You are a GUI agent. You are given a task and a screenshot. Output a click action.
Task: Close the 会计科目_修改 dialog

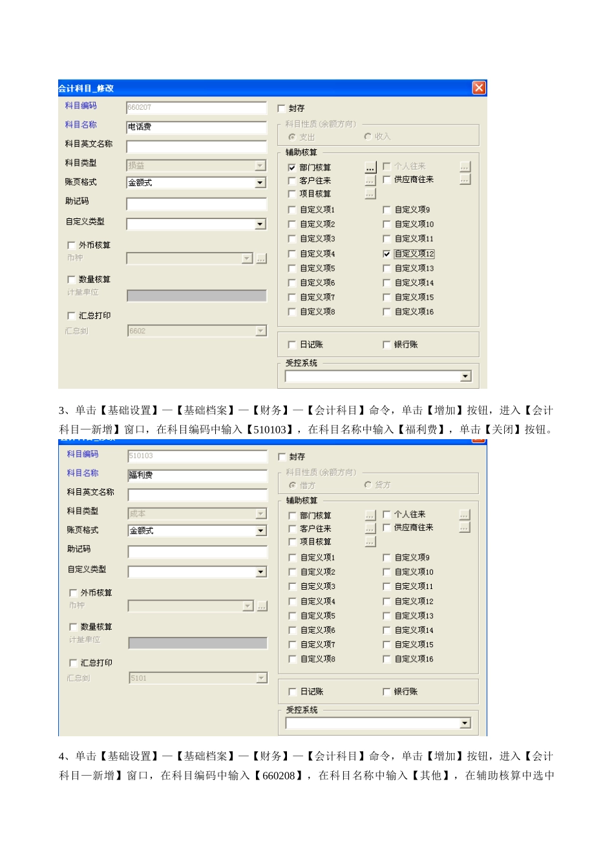pos(479,88)
